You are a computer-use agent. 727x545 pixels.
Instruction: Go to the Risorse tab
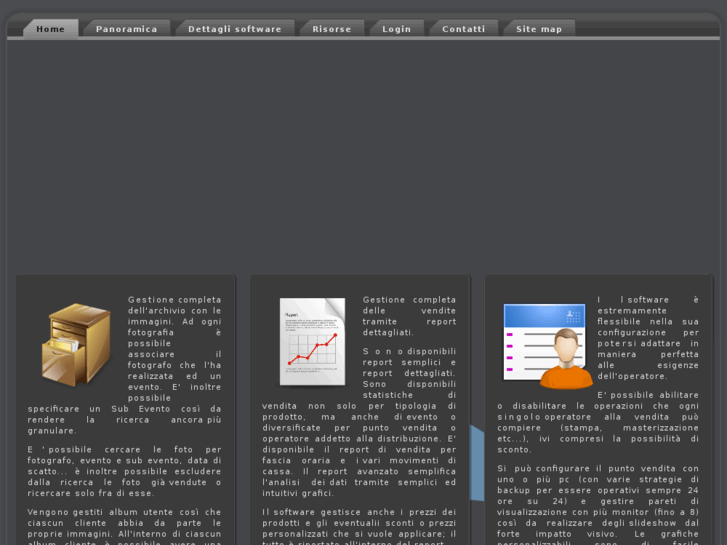pos(331,29)
